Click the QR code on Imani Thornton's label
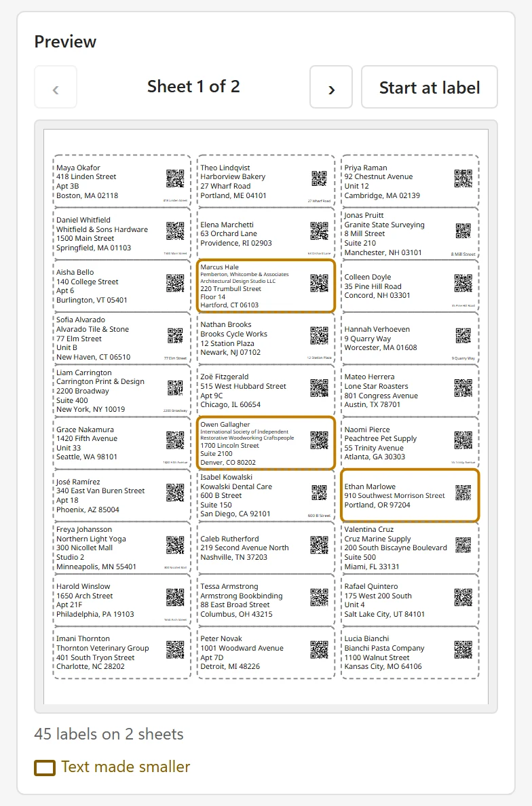The image size is (532, 806). (175, 650)
